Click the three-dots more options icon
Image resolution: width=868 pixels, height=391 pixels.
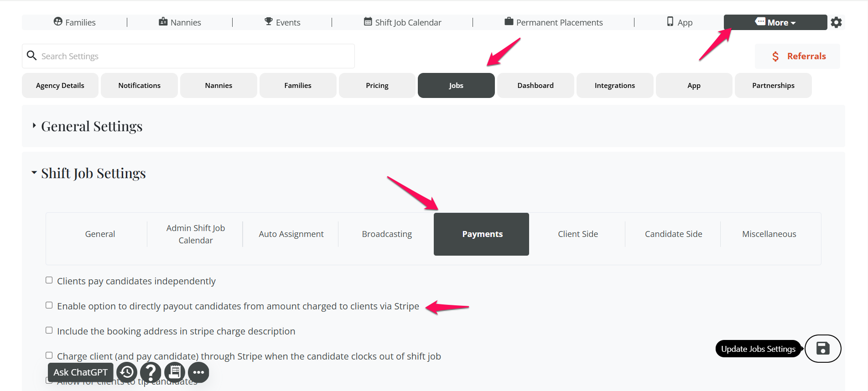(x=198, y=372)
